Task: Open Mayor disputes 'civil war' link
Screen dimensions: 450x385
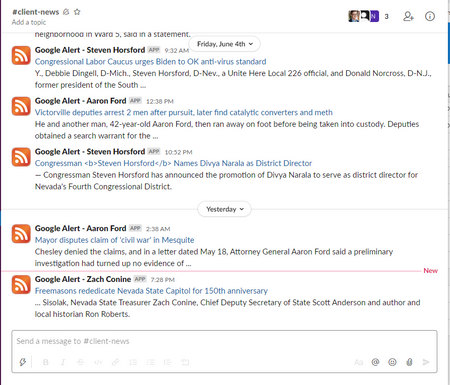Action: (x=114, y=240)
